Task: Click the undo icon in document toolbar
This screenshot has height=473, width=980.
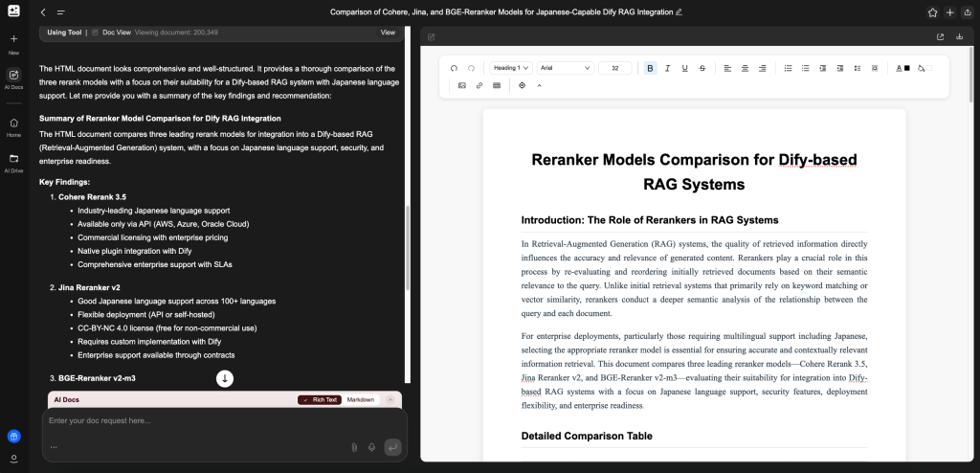Action: coord(454,68)
